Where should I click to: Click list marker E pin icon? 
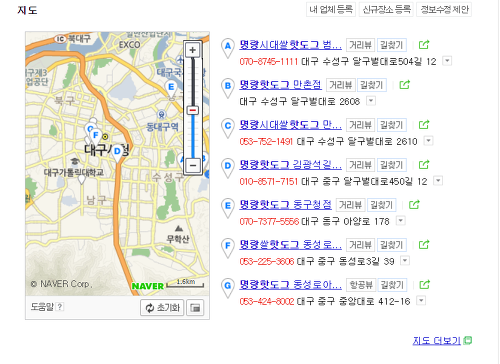(228, 208)
